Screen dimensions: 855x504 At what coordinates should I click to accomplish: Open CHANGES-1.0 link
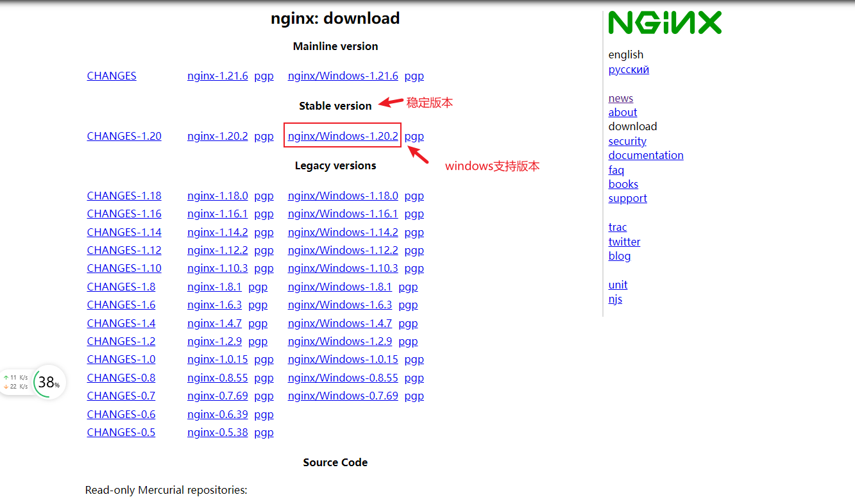[121, 359]
